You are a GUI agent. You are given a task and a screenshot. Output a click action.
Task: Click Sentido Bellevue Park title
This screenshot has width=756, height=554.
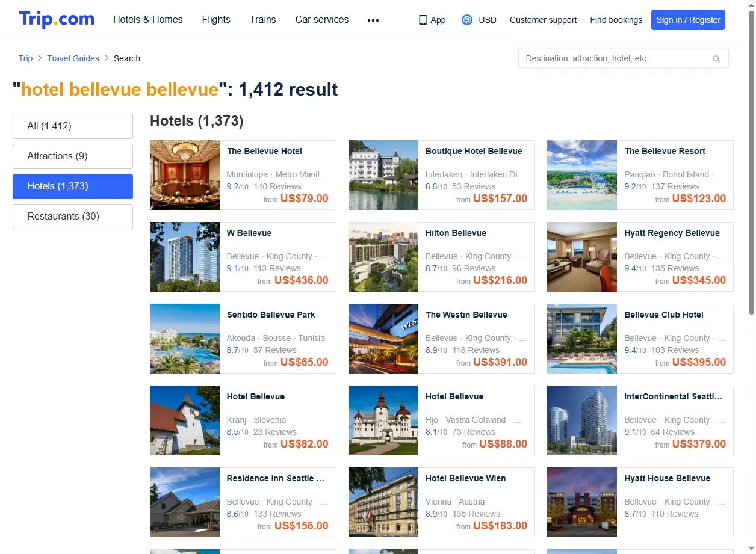tap(271, 315)
